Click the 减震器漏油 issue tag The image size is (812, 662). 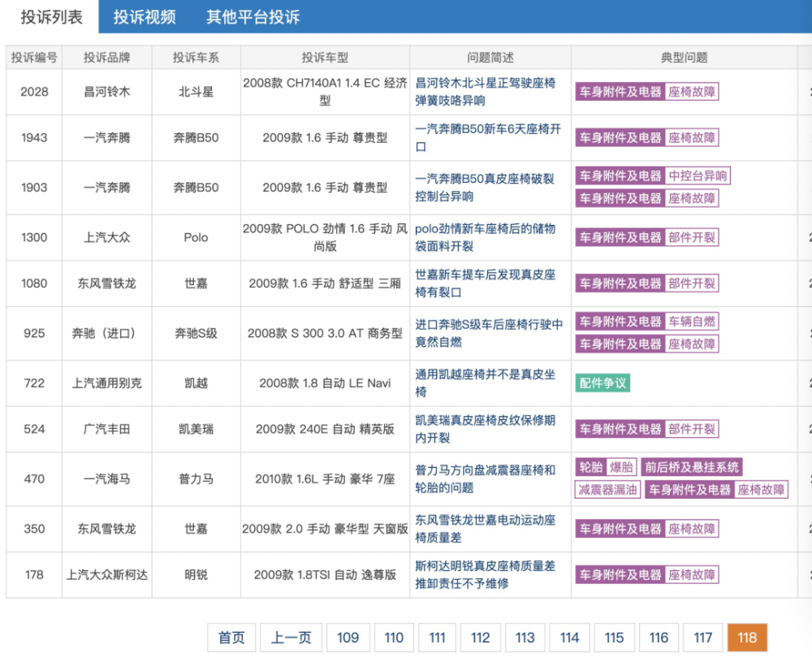coord(607,489)
